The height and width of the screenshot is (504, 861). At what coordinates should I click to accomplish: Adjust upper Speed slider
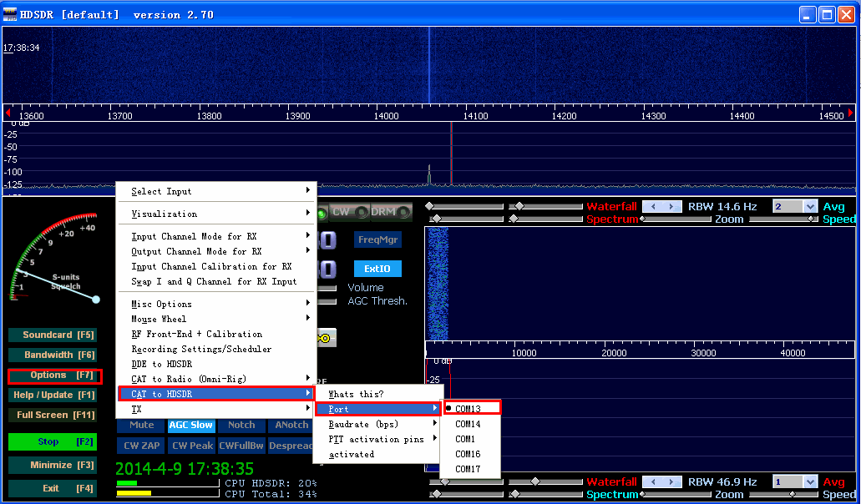tap(784, 219)
